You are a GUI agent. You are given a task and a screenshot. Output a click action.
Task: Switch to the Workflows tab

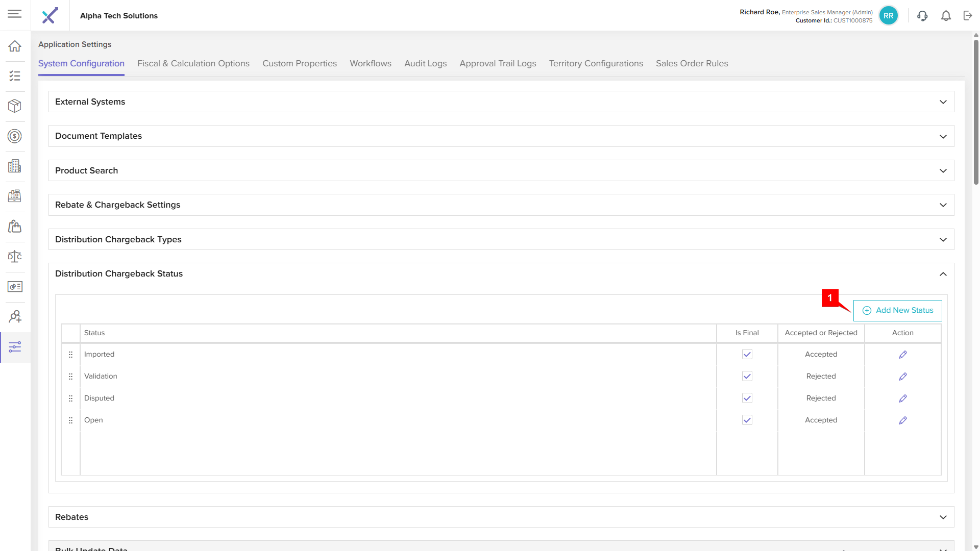(370, 63)
